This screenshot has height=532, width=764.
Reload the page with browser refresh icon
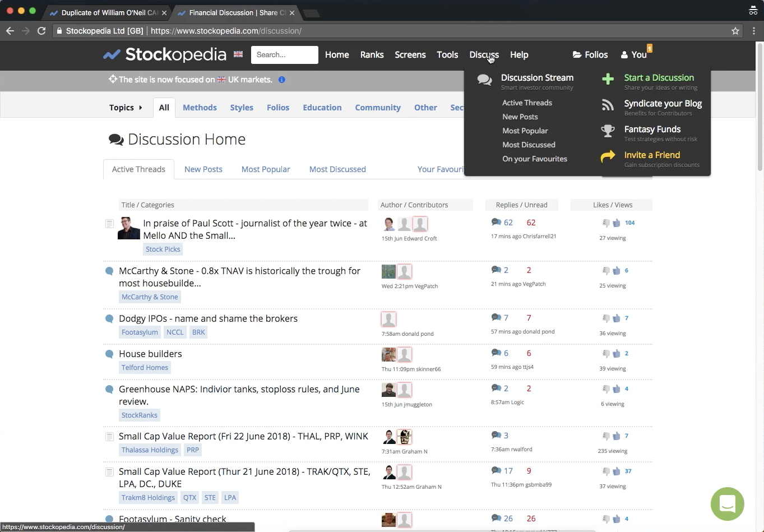point(41,31)
